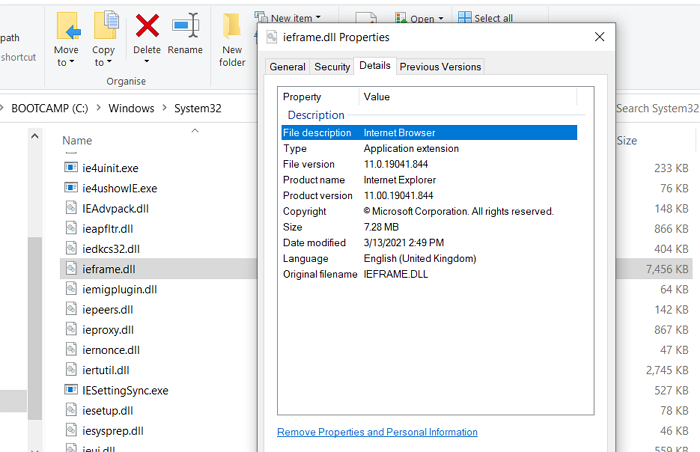The image size is (700, 452).
Task: Click the file icon of IEAdvpack.dll
Action: click(71, 208)
